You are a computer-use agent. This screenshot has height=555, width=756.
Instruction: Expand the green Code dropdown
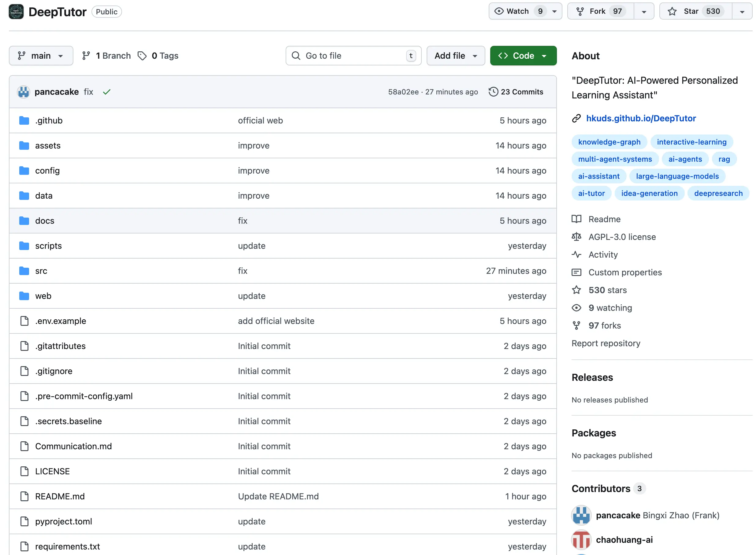(523, 56)
